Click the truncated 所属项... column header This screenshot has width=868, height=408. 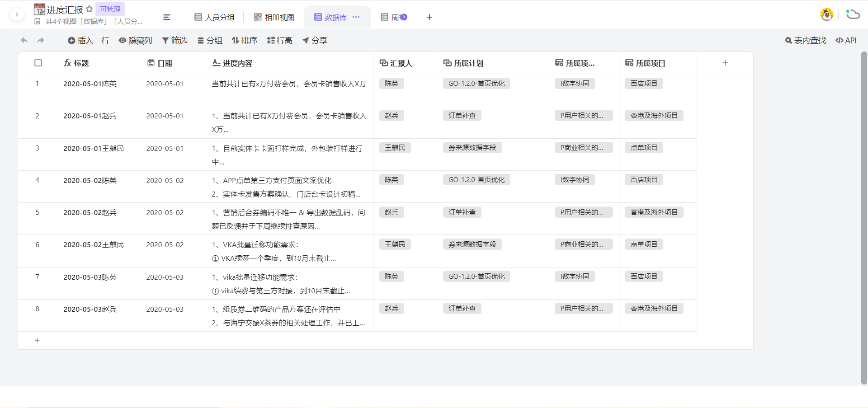point(584,63)
